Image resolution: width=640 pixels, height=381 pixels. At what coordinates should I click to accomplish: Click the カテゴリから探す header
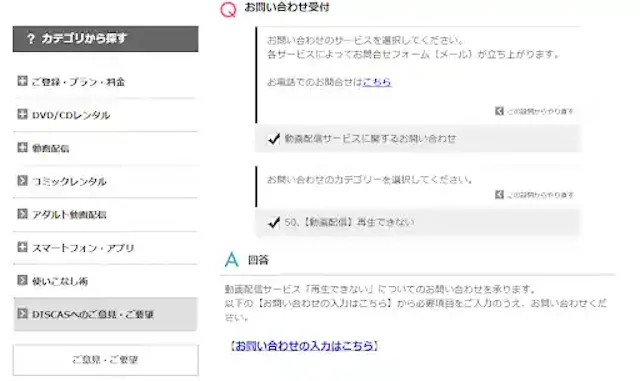(x=105, y=39)
